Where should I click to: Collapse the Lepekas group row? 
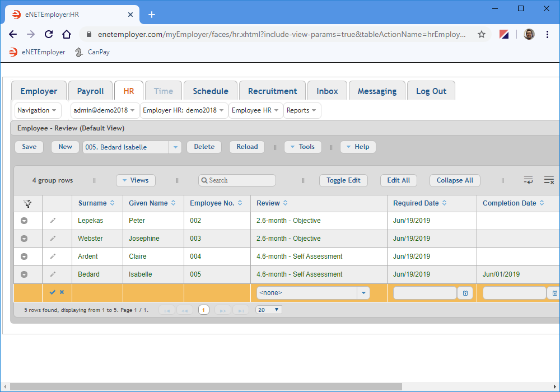click(x=24, y=221)
